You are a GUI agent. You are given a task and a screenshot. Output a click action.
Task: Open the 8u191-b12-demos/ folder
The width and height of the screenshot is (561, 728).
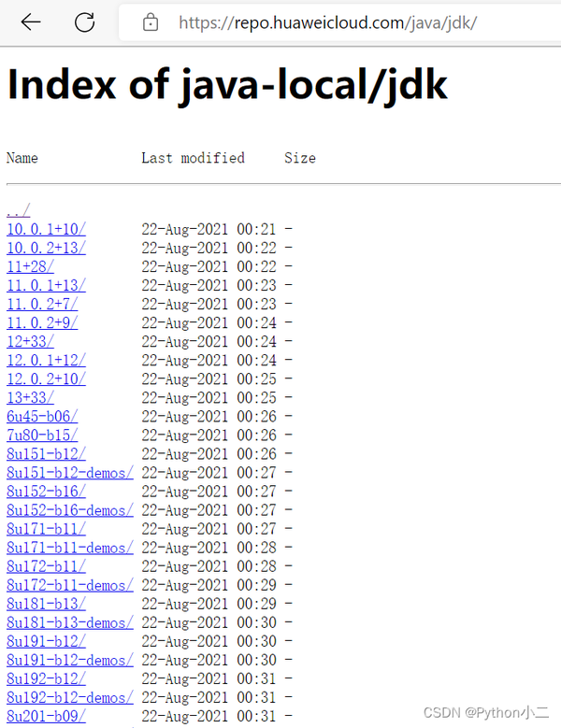[x=70, y=660]
